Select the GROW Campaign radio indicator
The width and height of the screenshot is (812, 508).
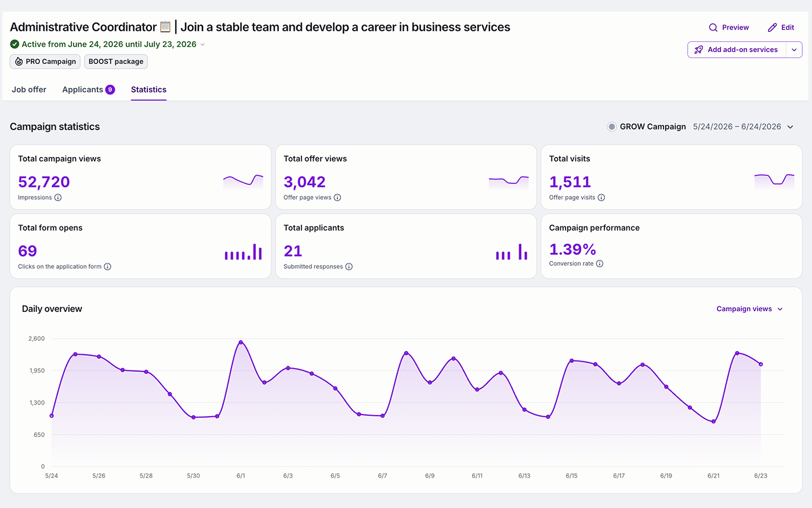[611, 127]
